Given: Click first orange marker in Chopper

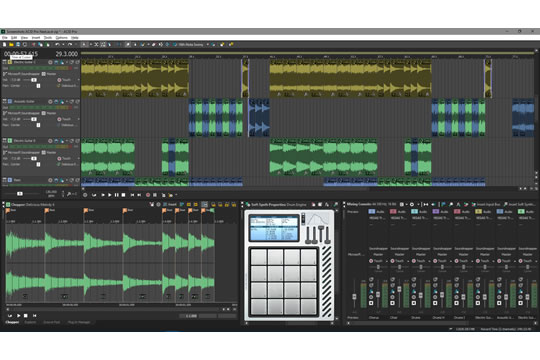Looking at the screenshot, I should (x=8, y=210).
